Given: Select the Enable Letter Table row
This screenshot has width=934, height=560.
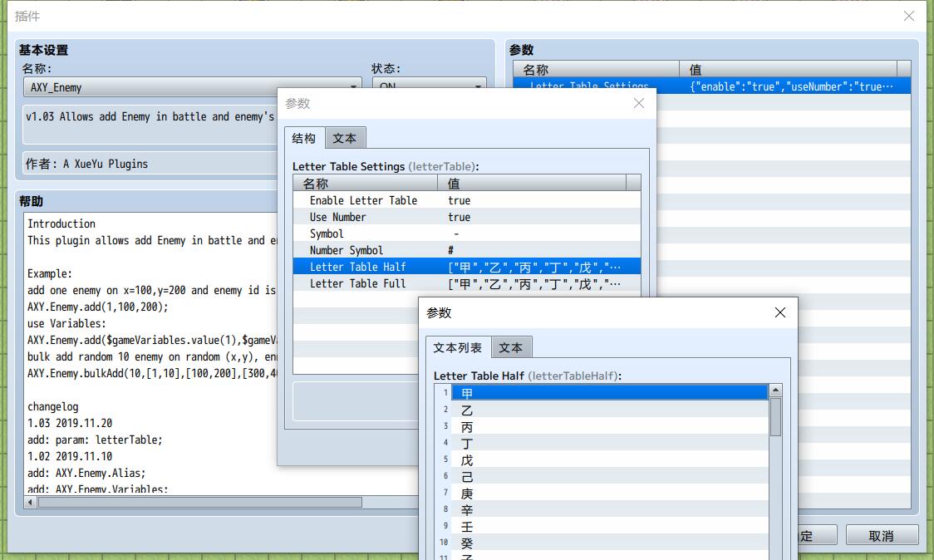Looking at the screenshot, I should tap(466, 201).
